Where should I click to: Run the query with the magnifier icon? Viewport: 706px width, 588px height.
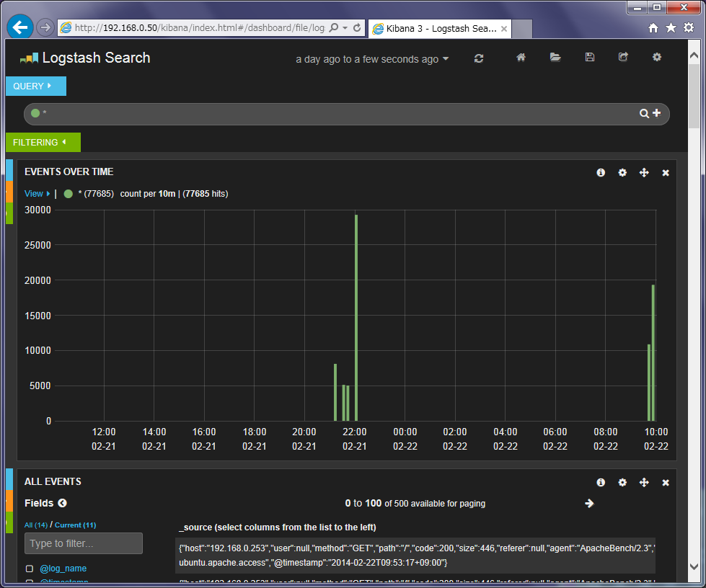(x=644, y=113)
